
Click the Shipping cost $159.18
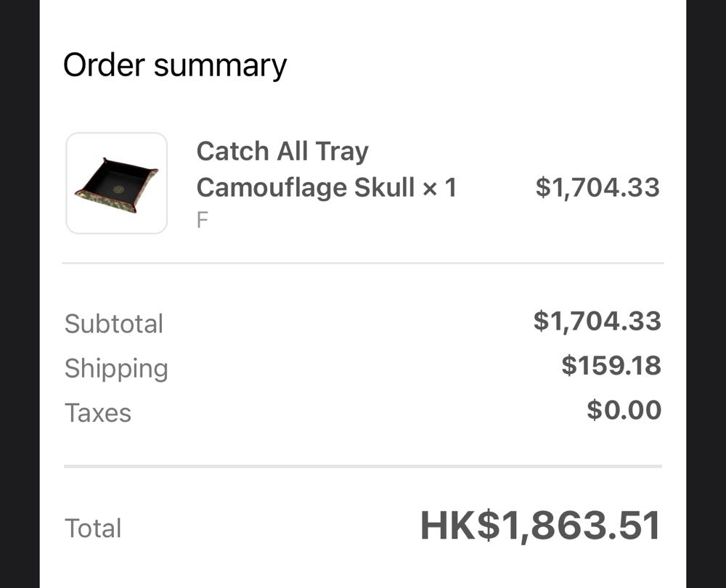coord(611,365)
